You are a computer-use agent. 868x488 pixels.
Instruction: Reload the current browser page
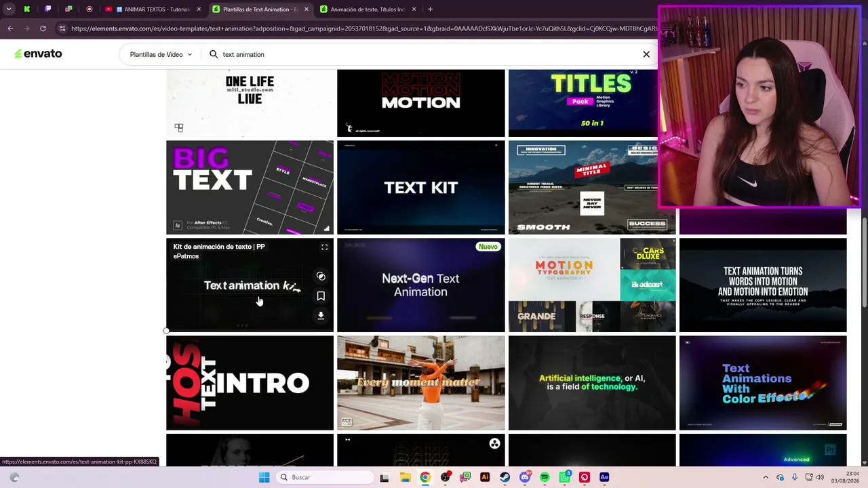[x=43, y=28]
